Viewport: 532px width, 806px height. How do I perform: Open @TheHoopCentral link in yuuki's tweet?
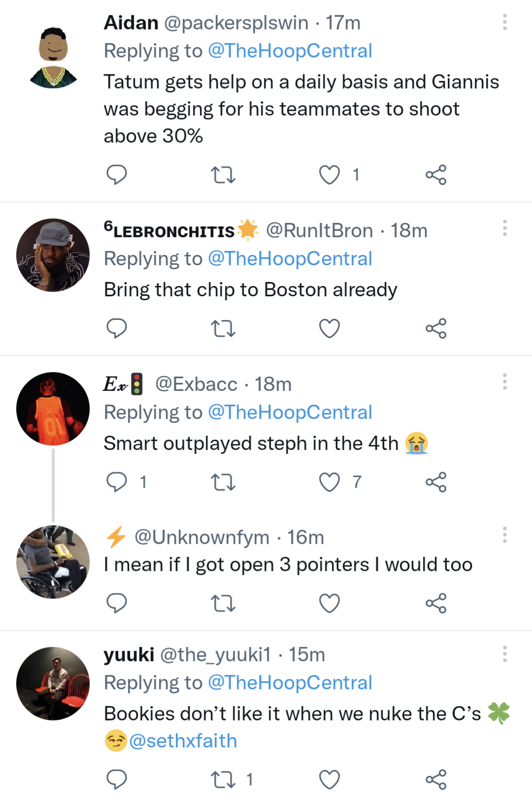[x=290, y=683]
